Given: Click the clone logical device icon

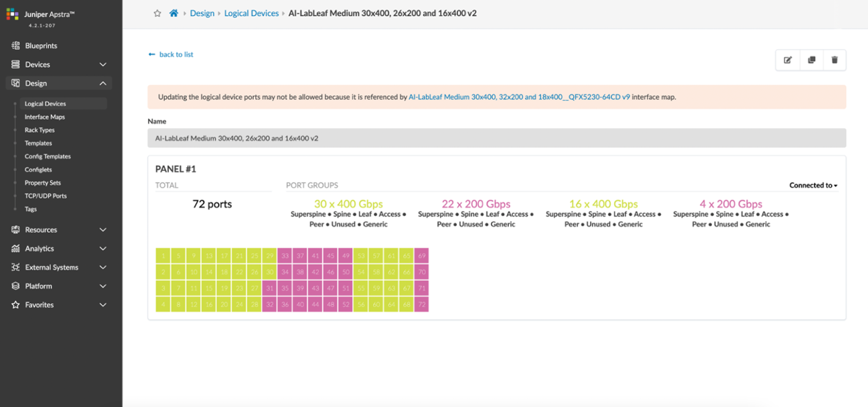Looking at the screenshot, I should pos(811,60).
